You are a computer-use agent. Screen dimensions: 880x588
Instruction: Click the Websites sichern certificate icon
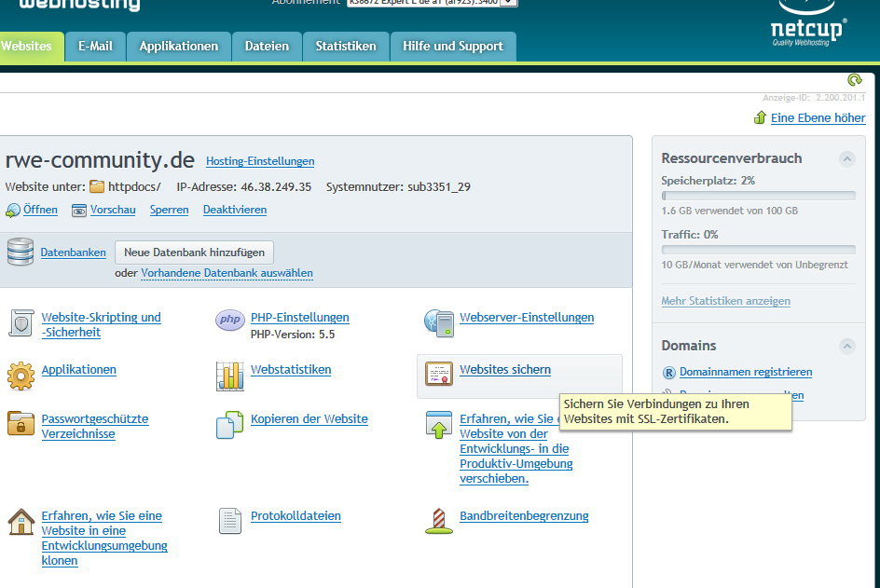[x=439, y=374]
